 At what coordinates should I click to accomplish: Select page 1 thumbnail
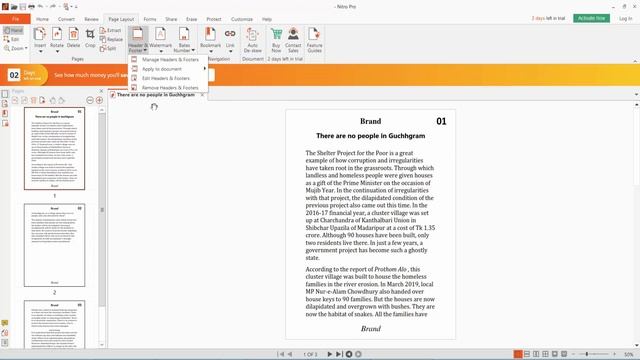coord(54,149)
